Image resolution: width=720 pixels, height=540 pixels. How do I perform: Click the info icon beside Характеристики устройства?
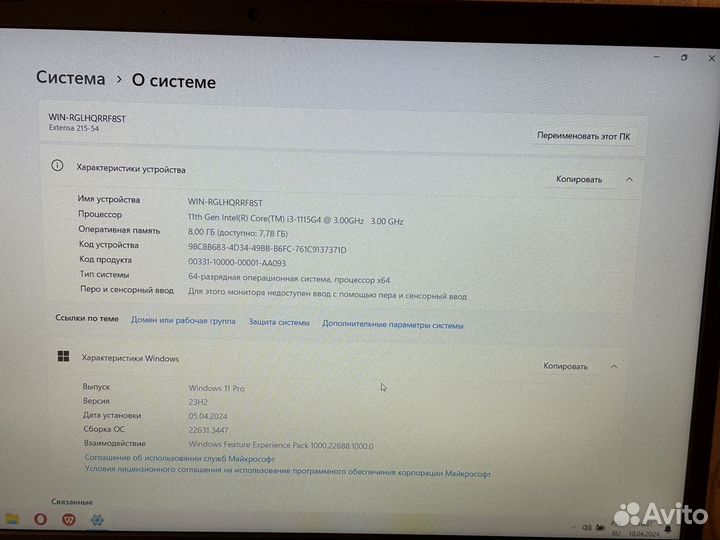pos(57,165)
